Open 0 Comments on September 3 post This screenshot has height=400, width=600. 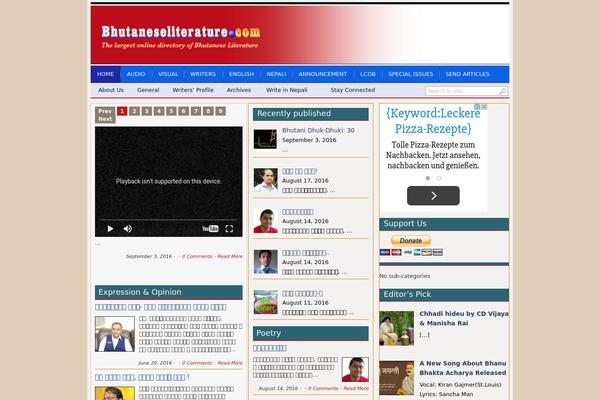(197, 256)
